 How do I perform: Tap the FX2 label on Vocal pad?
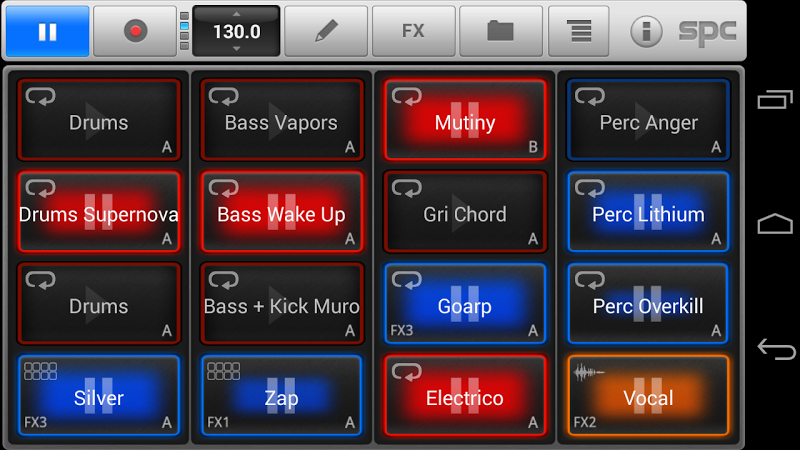(x=585, y=422)
